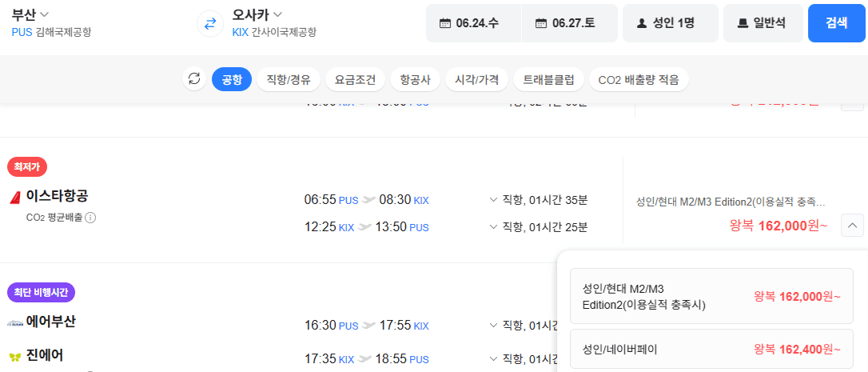Viewport: 868px width, 372px height.
Task: Click the 에어부산 airline name
Action: [x=51, y=322]
